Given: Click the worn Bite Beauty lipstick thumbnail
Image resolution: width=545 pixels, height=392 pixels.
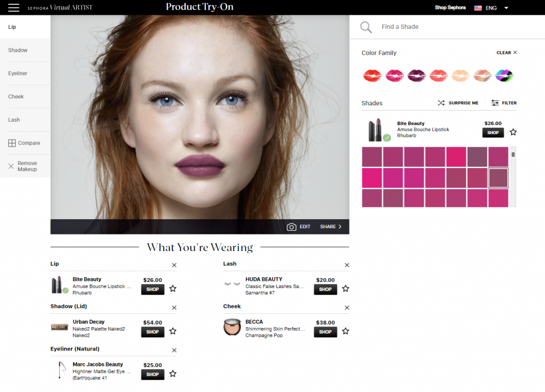Looking at the screenshot, I should pyautogui.click(x=60, y=285).
